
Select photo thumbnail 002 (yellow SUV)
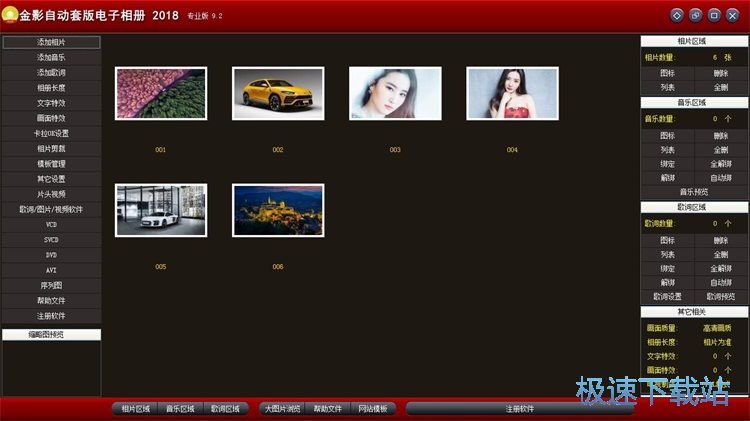coord(278,93)
